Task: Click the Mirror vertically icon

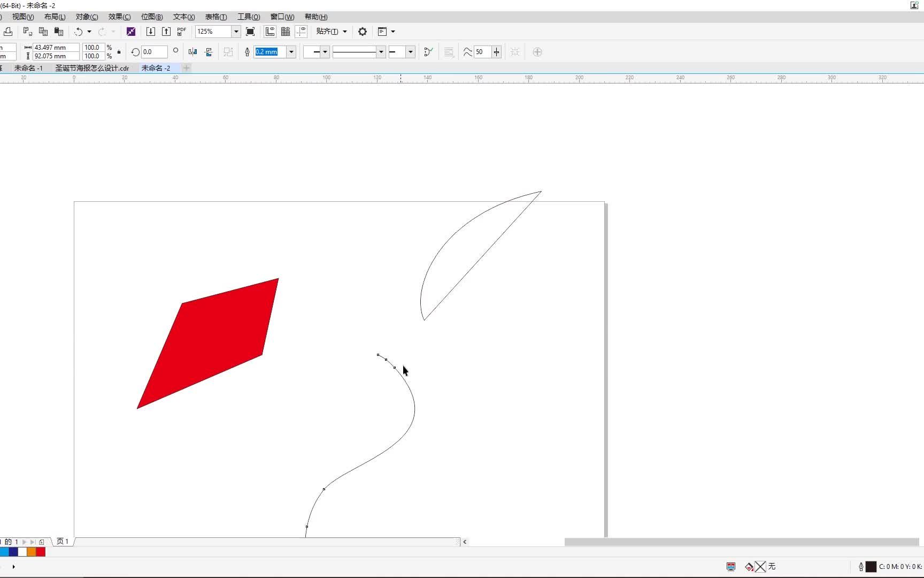Action: 209,52
